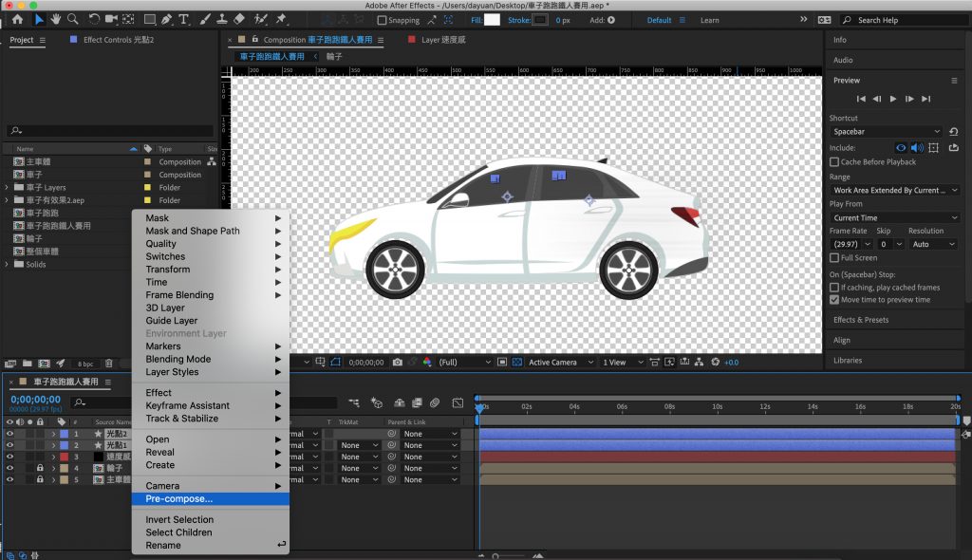Image resolution: width=972 pixels, height=560 pixels.
Task: Select the Hand tool
Action: click(57, 19)
